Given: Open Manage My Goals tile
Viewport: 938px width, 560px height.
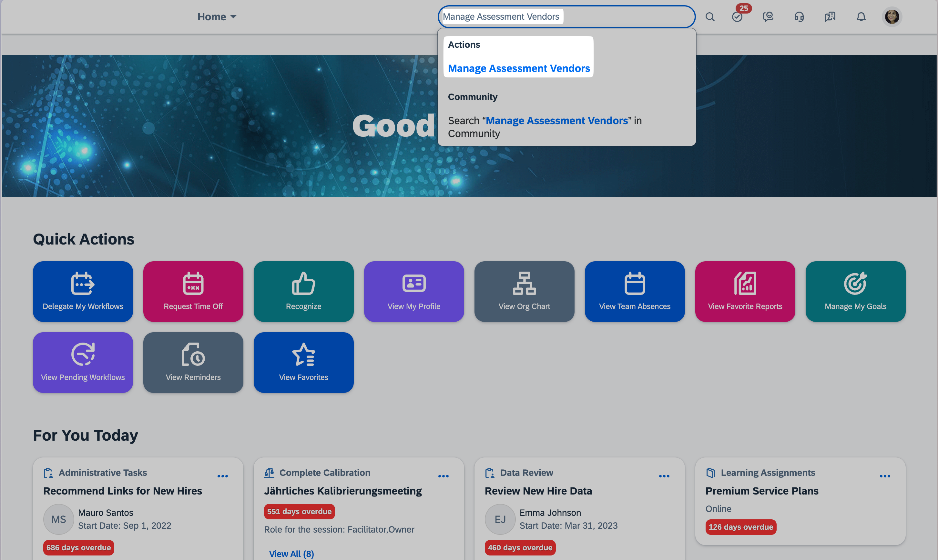Looking at the screenshot, I should point(855,291).
